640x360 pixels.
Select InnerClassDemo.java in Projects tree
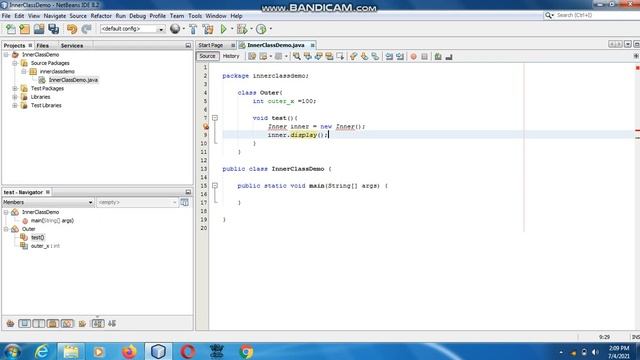73,80
